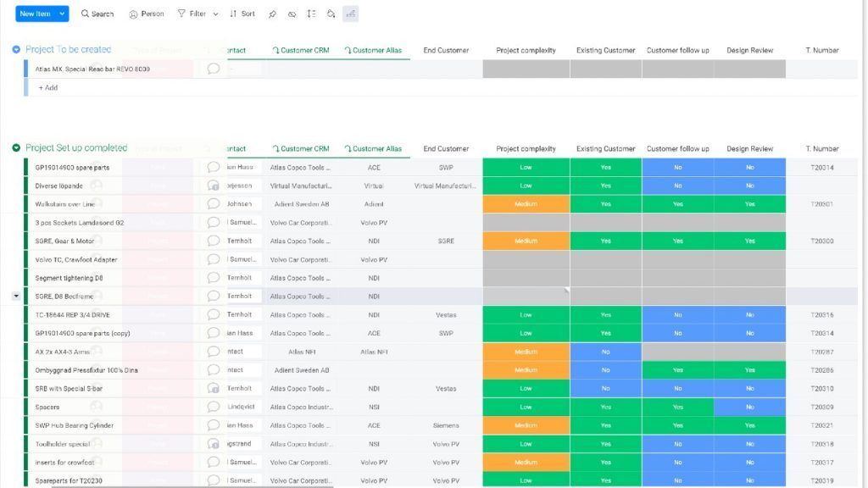Click Existing Customer No cell for AX 2x AX4-3 Arms
This screenshot has width=868, height=488.
(605, 352)
